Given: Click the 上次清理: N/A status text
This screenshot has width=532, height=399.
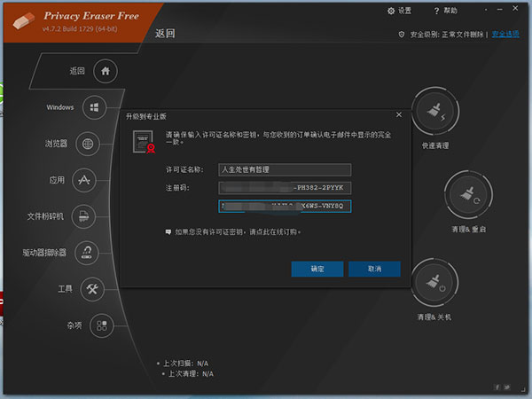Looking at the screenshot, I should point(191,374).
